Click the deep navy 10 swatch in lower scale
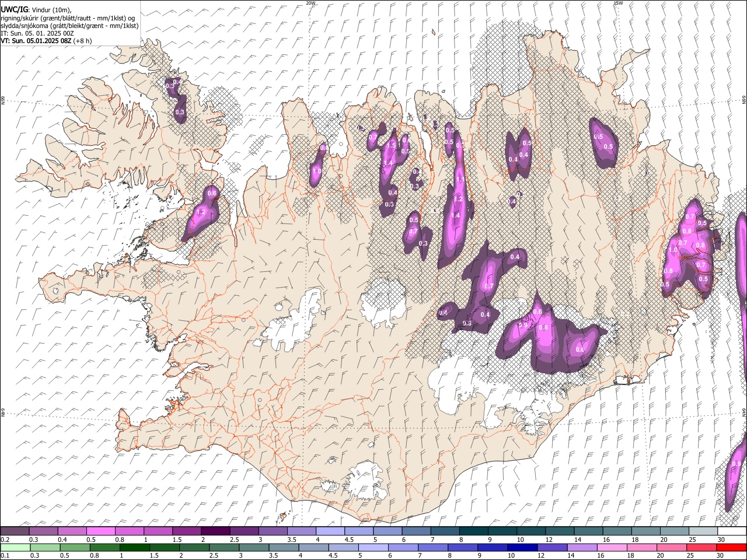 coord(522,547)
